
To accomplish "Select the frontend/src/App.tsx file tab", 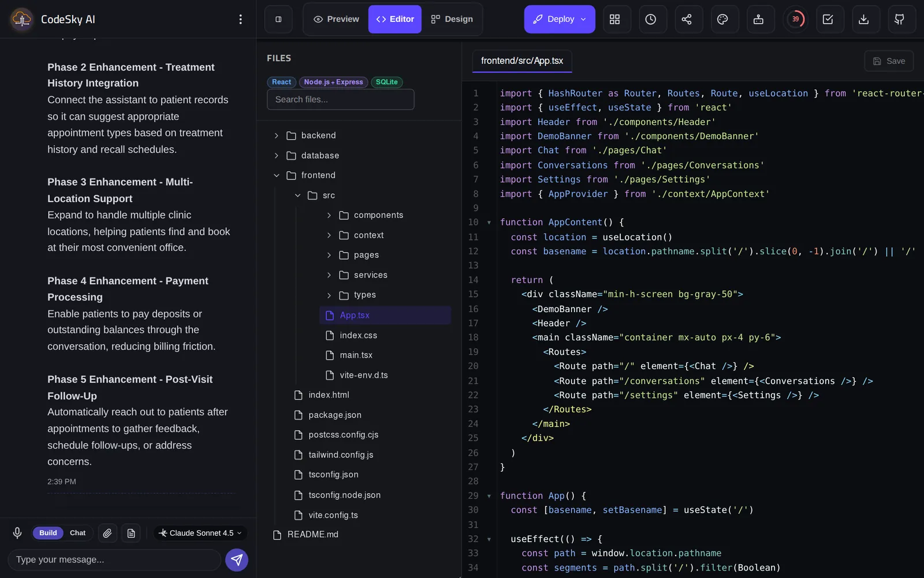I will click(522, 61).
